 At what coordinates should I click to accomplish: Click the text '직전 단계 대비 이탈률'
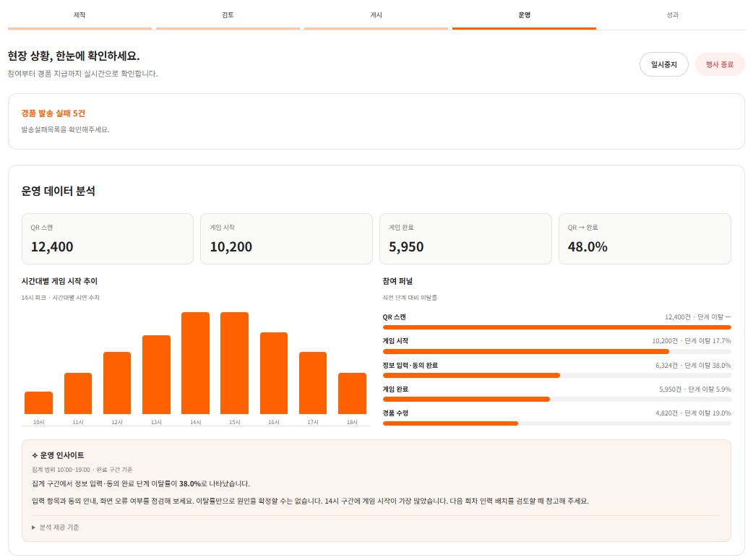click(410, 298)
